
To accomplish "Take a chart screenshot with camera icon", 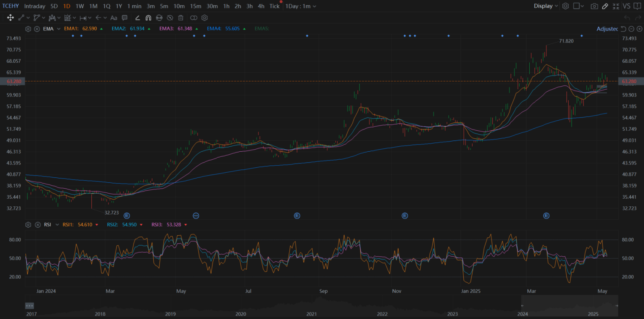I will tap(594, 6).
